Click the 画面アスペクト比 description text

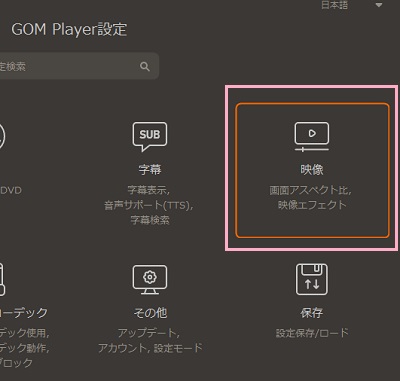coord(310,190)
